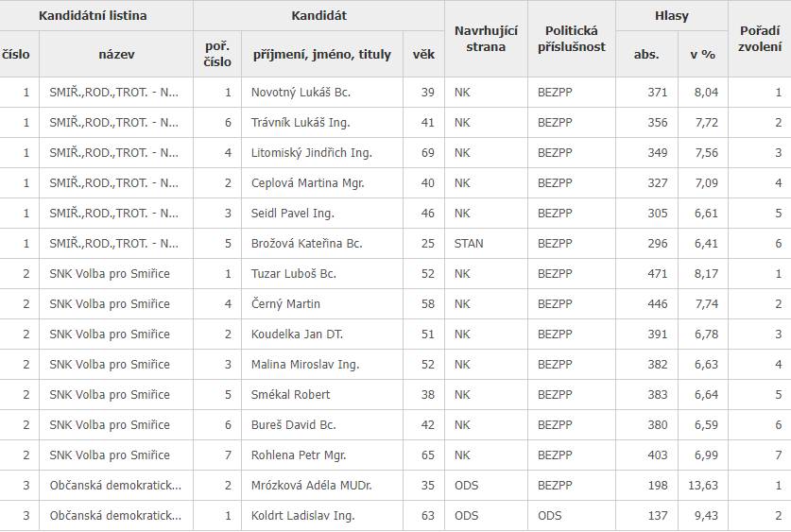Screen dimensions: 791x532
Task: Click the 'název' column header
Action: point(116,54)
